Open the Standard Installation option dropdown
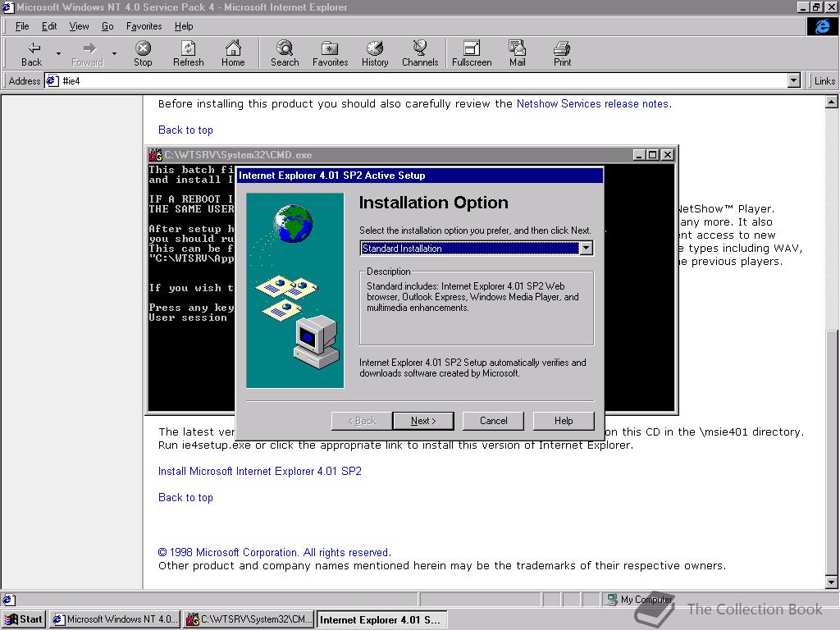This screenshot has height=630, width=840. pyautogui.click(x=586, y=248)
